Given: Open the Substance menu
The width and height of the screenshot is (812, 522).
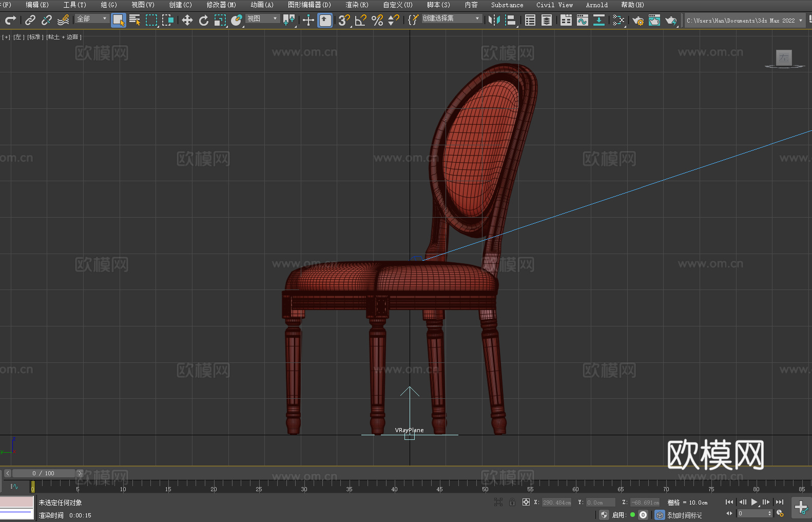Looking at the screenshot, I should point(507,5).
